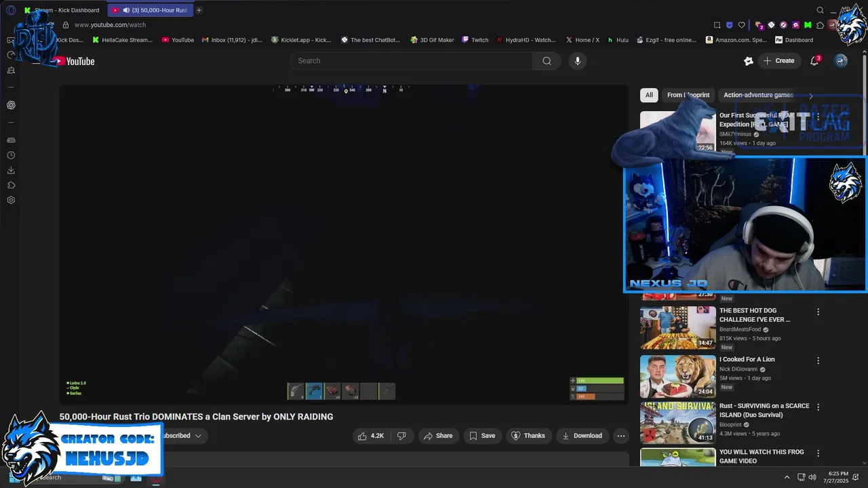
Task: Open Home / X bookmark
Action: (x=583, y=40)
